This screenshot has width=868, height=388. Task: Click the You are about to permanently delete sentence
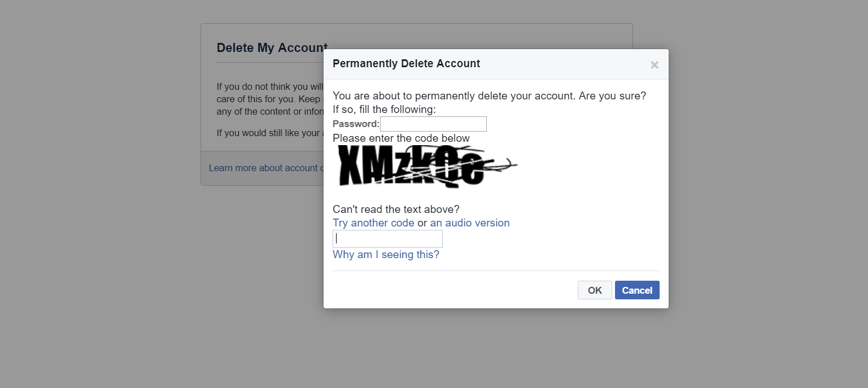pos(489,96)
